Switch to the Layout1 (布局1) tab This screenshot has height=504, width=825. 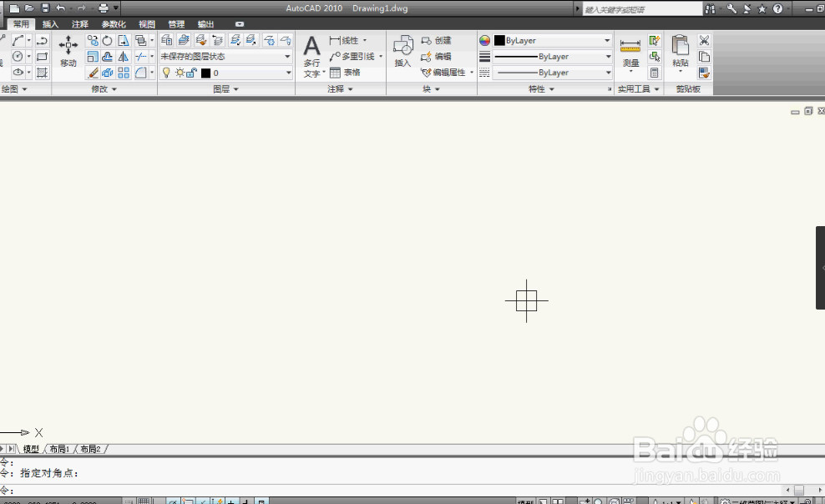pyautogui.click(x=60, y=449)
